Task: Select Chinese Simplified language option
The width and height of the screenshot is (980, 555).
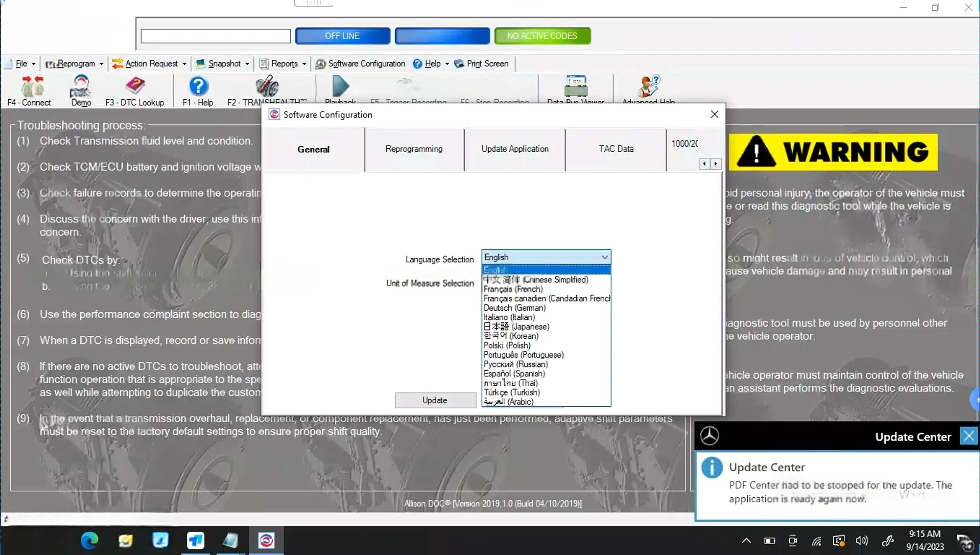Action: [x=546, y=280]
